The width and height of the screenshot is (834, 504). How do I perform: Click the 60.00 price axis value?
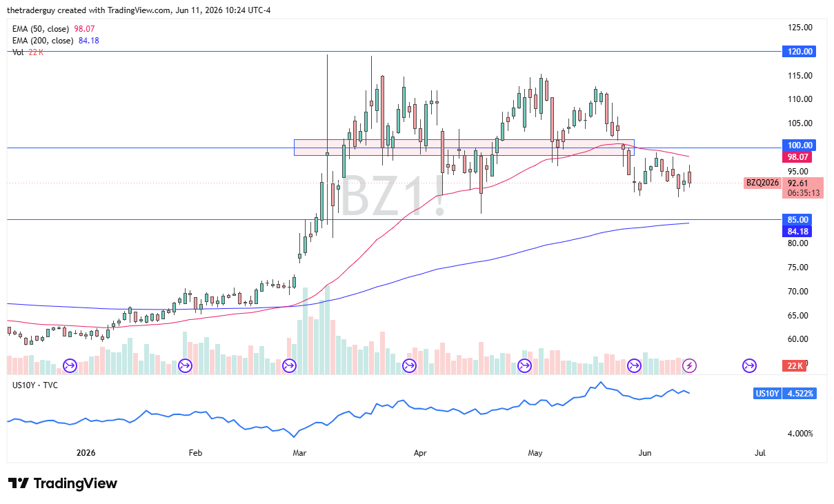point(800,339)
